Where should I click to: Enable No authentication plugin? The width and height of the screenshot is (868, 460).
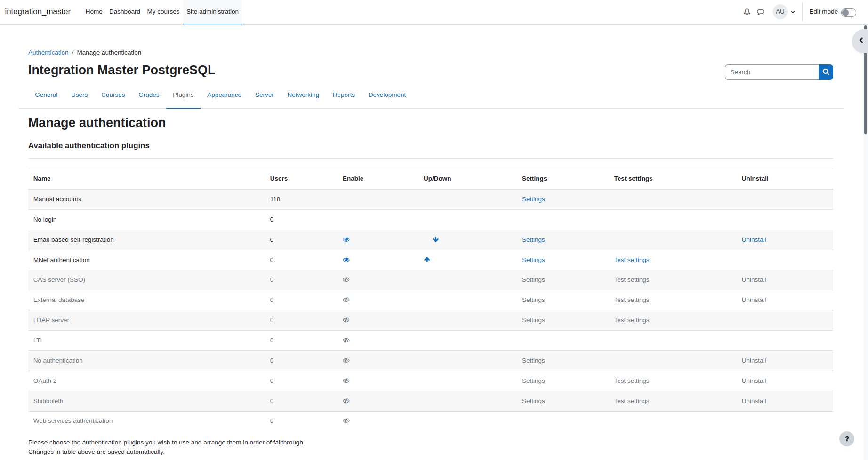pyautogui.click(x=346, y=360)
